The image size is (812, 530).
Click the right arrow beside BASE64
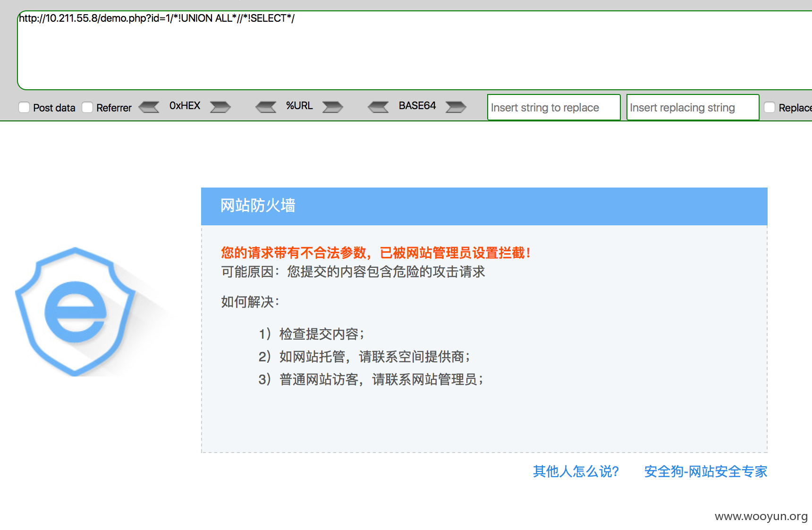456,107
